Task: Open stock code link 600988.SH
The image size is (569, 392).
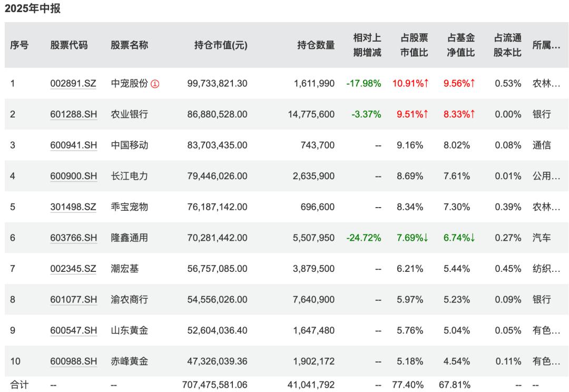Action: pyautogui.click(x=74, y=361)
